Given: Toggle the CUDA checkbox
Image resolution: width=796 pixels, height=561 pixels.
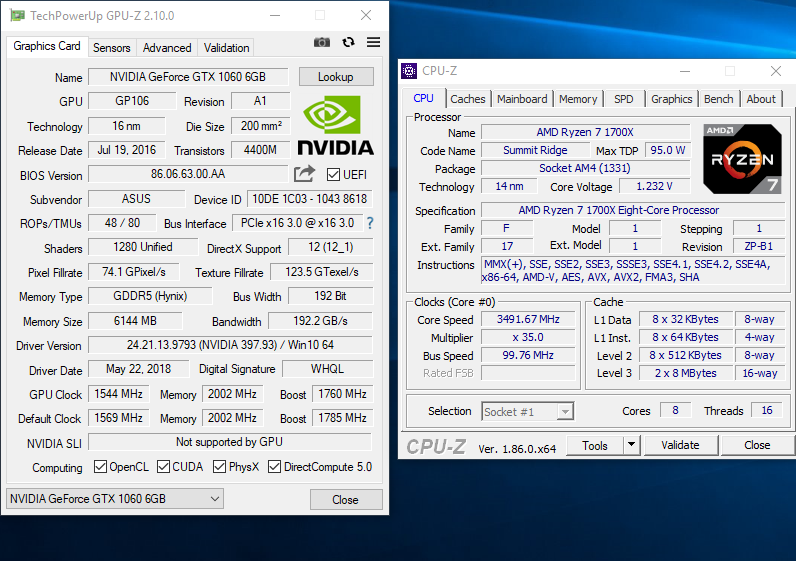Looking at the screenshot, I should point(163,467).
